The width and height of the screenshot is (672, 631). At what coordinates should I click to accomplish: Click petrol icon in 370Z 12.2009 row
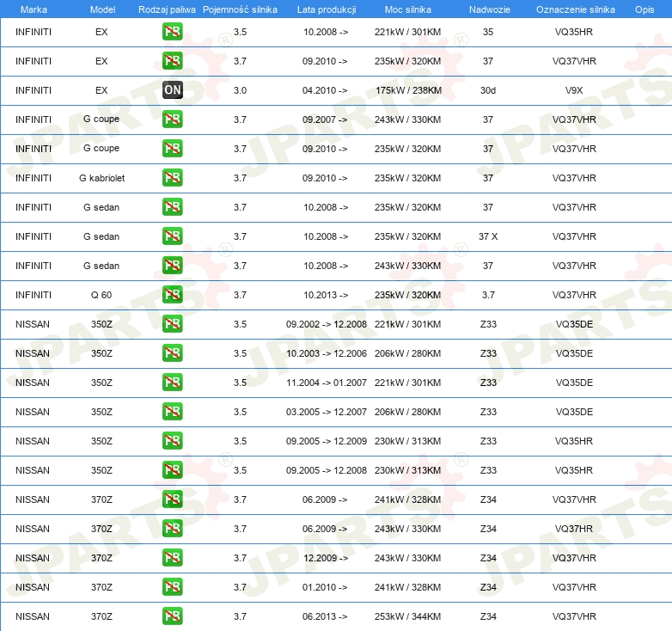click(173, 558)
